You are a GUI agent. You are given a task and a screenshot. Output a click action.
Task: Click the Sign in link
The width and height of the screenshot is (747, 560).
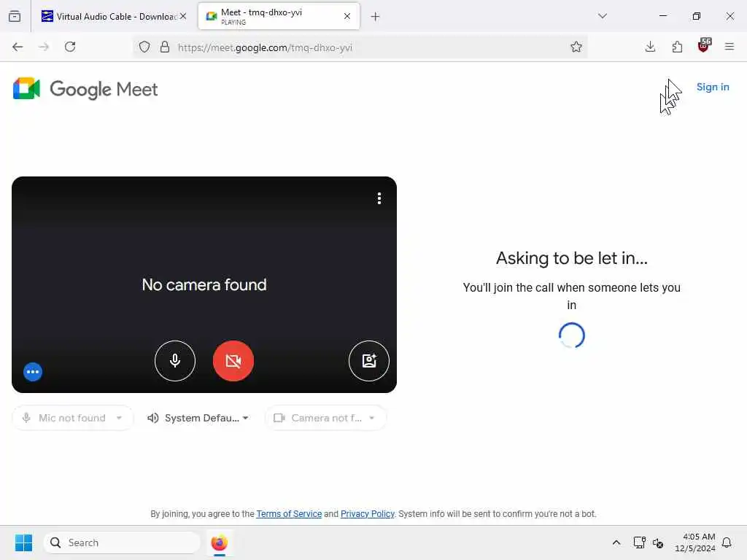tap(713, 87)
